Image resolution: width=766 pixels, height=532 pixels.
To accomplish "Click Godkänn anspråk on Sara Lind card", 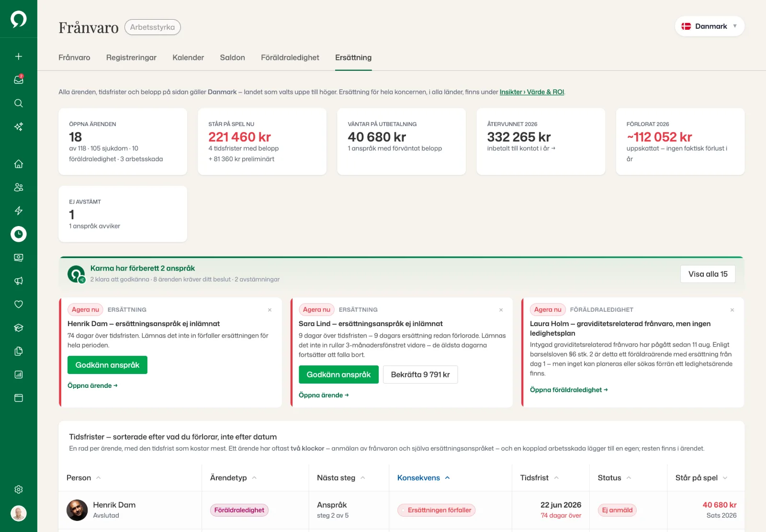I will (x=338, y=374).
